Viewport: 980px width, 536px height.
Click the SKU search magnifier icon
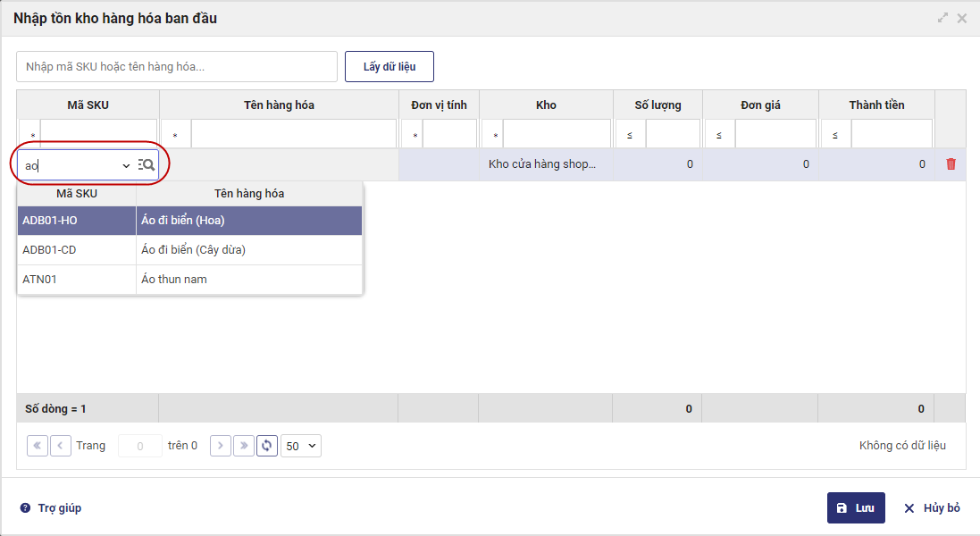[147, 165]
